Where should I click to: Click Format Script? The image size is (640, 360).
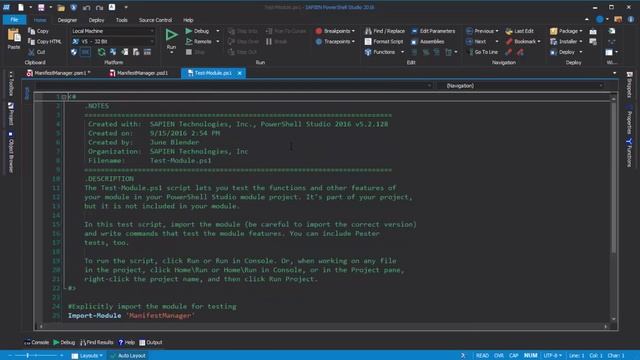click(384, 42)
